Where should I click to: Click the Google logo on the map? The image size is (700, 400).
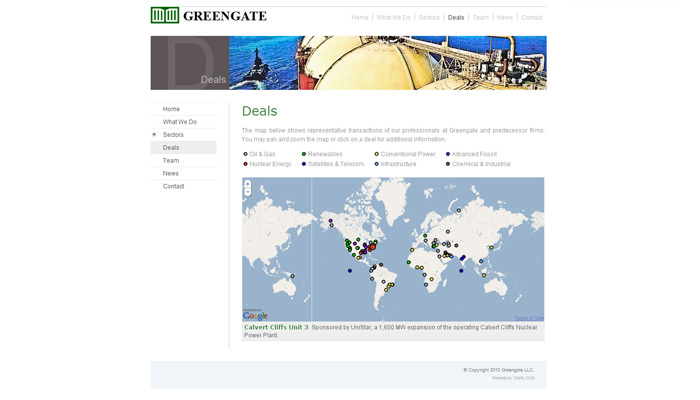click(x=255, y=315)
